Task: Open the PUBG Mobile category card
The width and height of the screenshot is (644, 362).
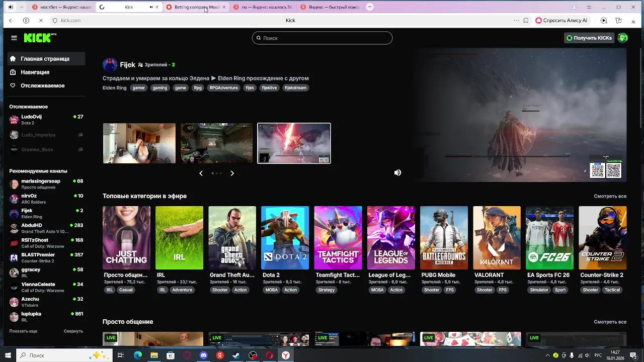Action: tap(444, 238)
